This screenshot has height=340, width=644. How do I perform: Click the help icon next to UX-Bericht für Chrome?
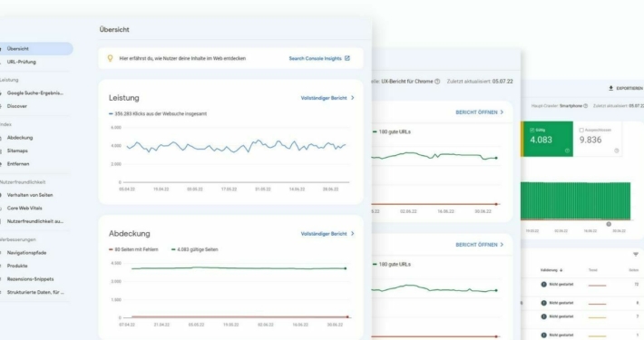[x=437, y=82]
